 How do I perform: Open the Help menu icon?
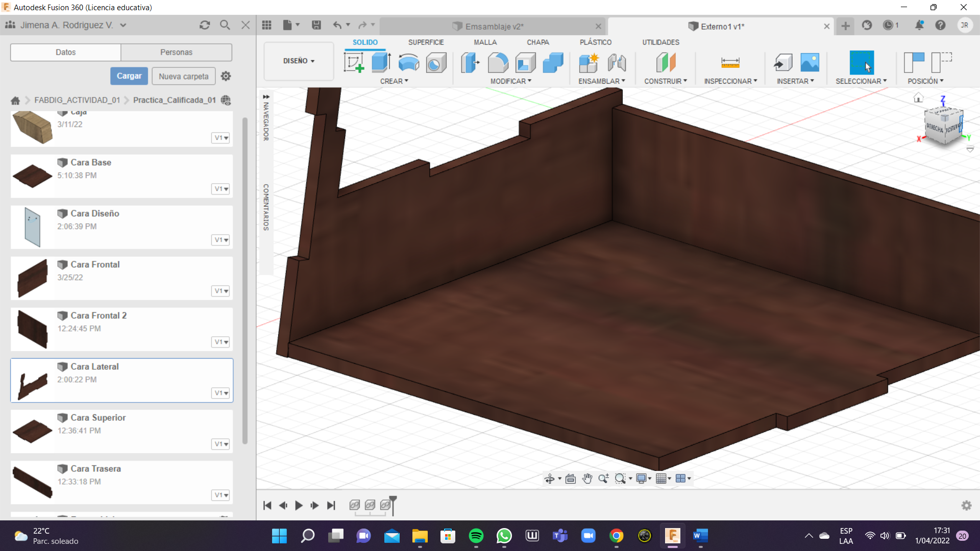click(x=940, y=25)
